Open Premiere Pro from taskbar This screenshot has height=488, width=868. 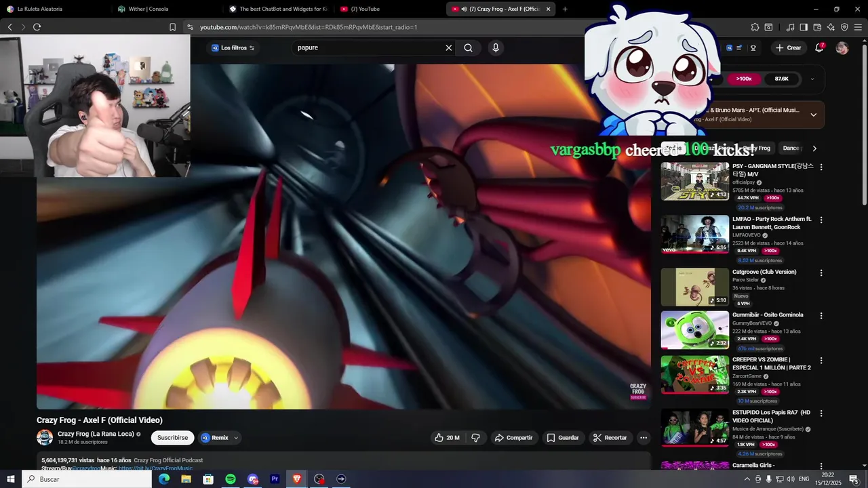point(275,479)
